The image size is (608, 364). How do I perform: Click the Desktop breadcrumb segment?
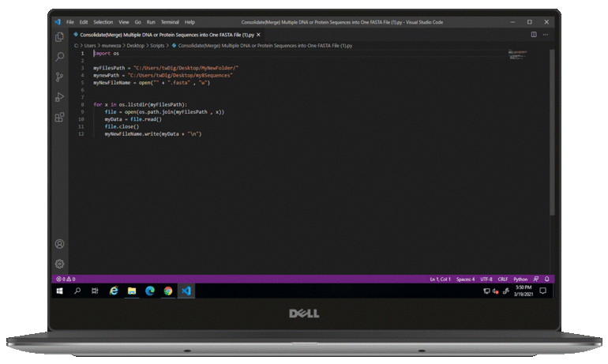click(x=135, y=45)
